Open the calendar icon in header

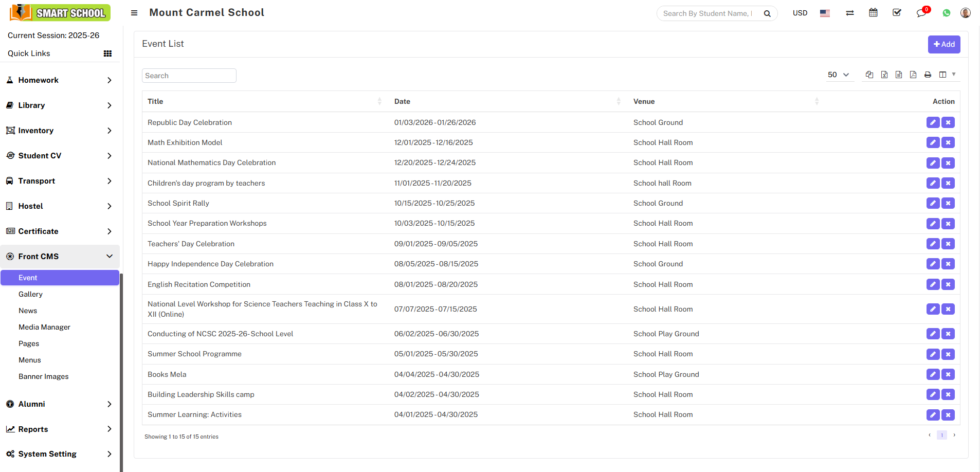[x=873, y=13]
